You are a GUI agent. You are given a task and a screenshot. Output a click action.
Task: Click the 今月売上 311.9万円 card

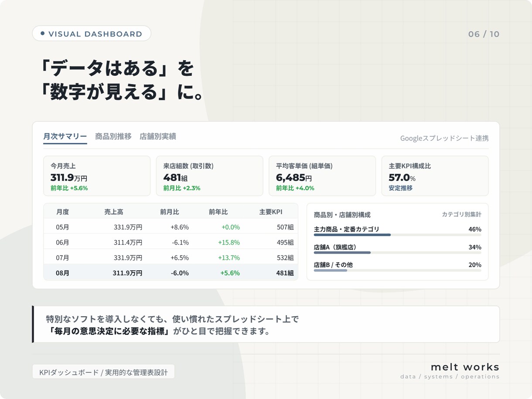pyautogui.click(x=97, y=176)
